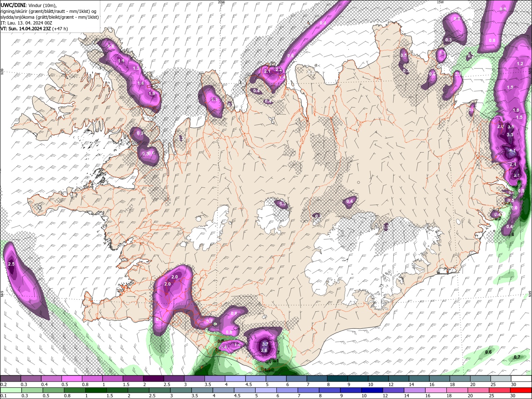Click the red 30 swatch in the bottom legend row
Image resolution: width=532 pixels, height=399 pixels.
click(521, 390)
